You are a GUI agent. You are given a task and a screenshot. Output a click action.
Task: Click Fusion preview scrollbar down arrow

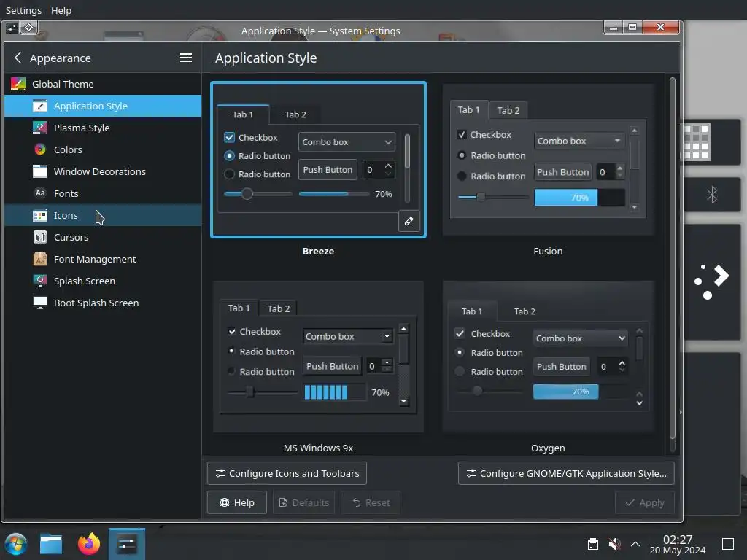click(x=634, y=207)
